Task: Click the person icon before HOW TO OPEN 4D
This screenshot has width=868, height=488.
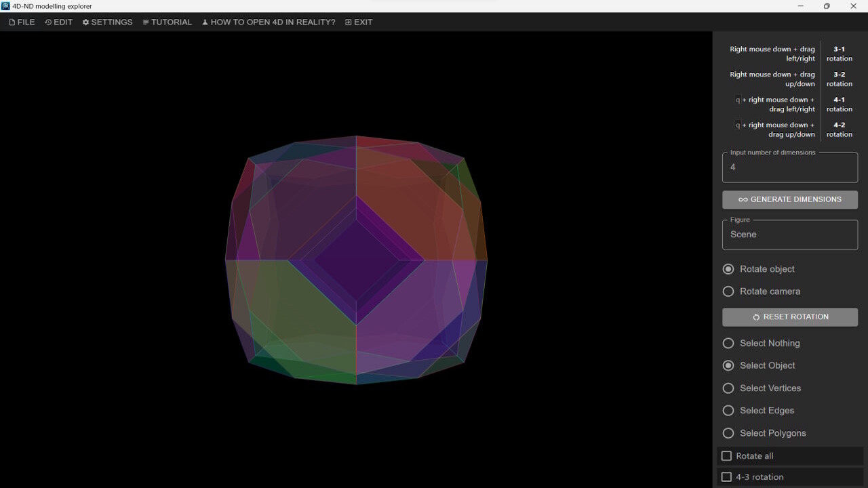Action: pos(205,22)
